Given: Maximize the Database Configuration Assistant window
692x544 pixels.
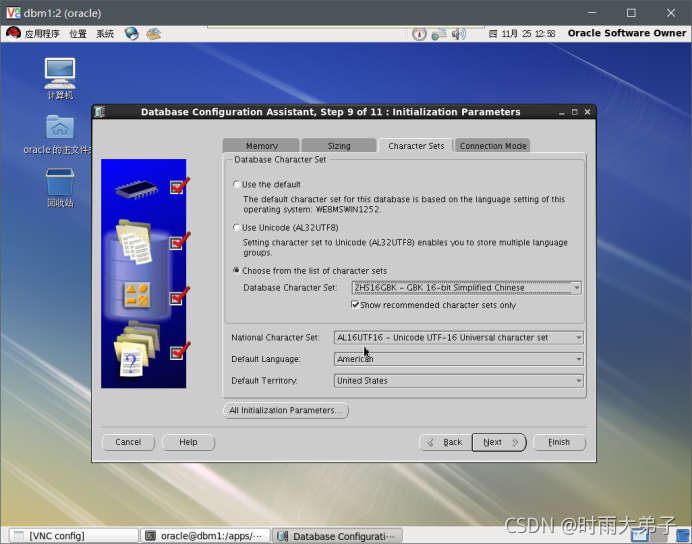Looking at the screenshot, I should tap(574, 112).
